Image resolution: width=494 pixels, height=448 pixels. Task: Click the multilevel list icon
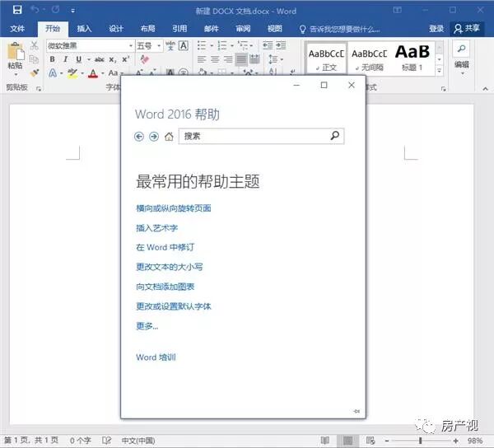[x=243, y=45]
